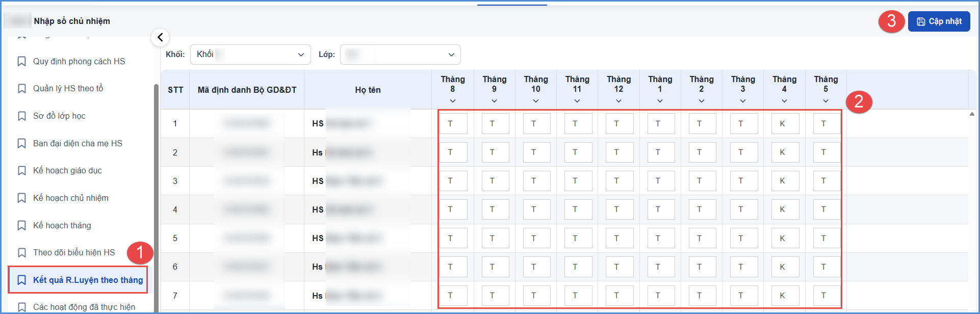The height and width of the screenshot is (314, 980).
Task: Edit Tháng 5 cell for student row 5
Action: [827, 239]
